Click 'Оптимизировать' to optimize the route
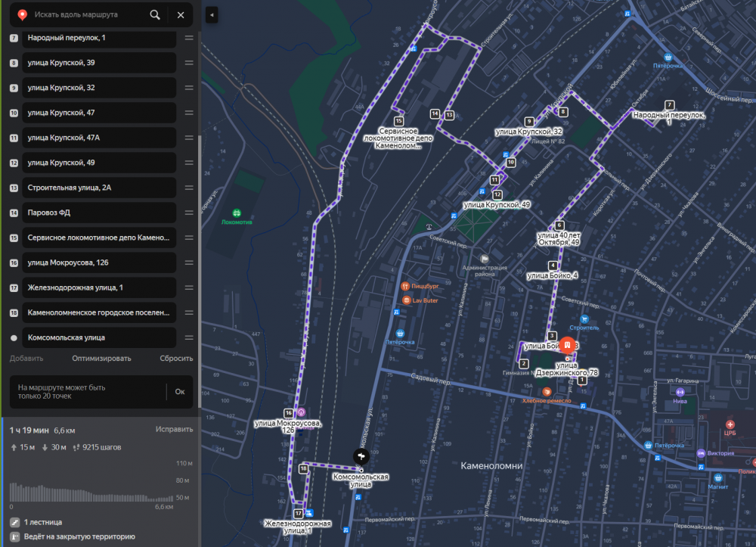The image size is (756, 547). (102, 359)
